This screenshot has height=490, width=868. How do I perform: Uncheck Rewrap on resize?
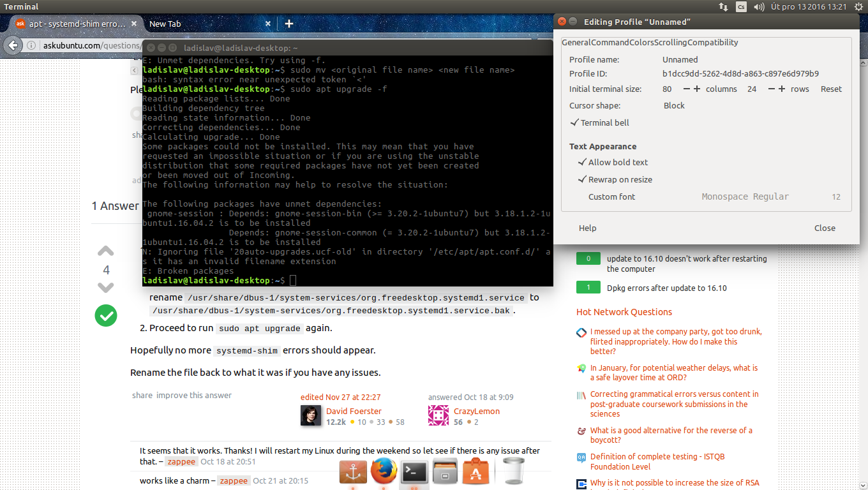coord(582,179)
